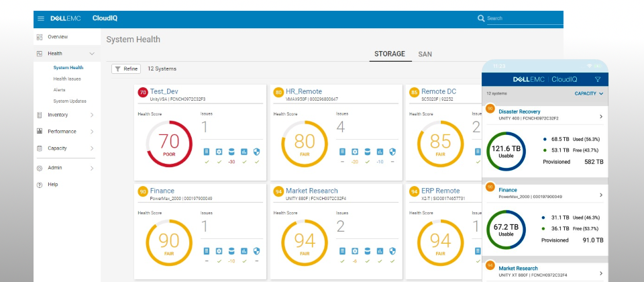Switch to the SAN tab
This screenshot has height=282, width=644.
(425, 54)
